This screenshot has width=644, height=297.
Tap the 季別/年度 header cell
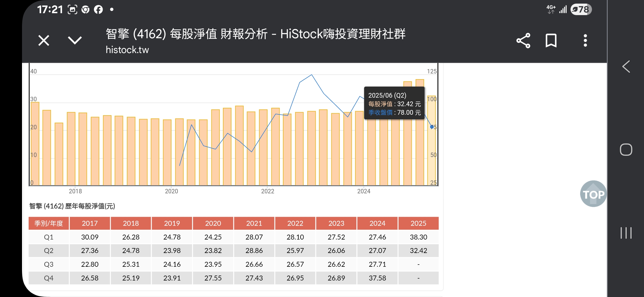[49, 223]
